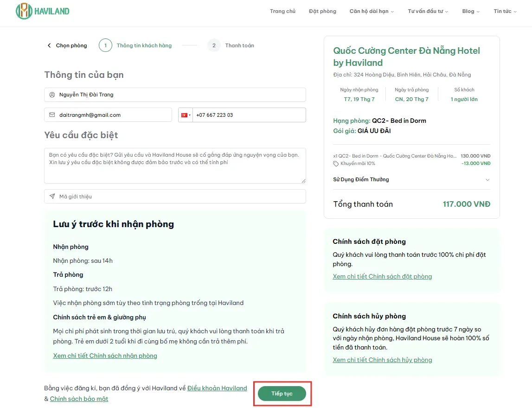Open the Tin tức dropdown menu
Viewport: 532px width, 413px height.
point(505,11)
